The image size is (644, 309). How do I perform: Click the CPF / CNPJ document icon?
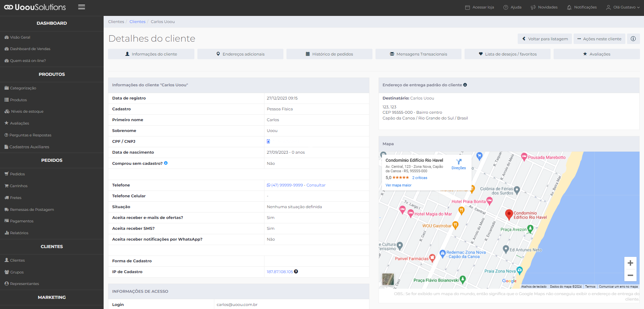coord(268,141)
